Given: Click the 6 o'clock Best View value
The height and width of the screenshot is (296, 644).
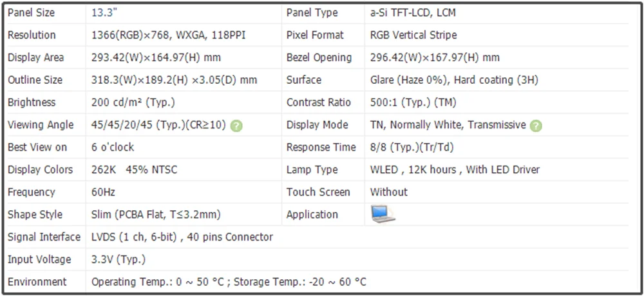Looking at the screenshot, I should [113, 147].
